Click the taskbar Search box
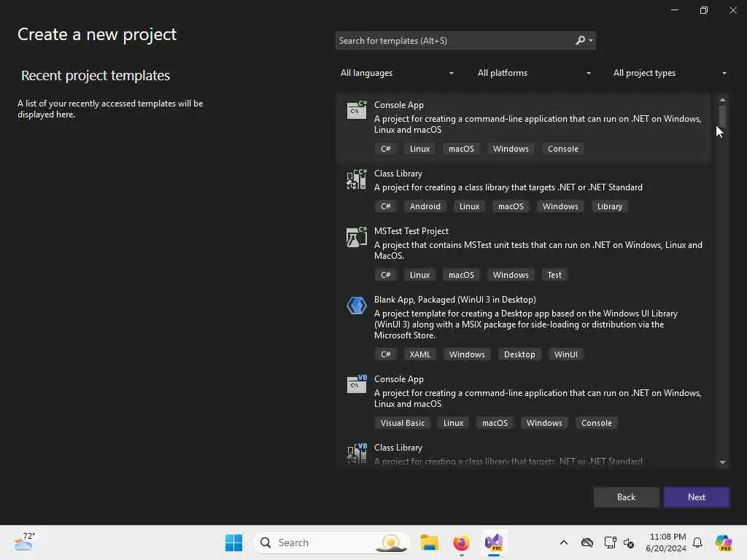 (332, 542)
